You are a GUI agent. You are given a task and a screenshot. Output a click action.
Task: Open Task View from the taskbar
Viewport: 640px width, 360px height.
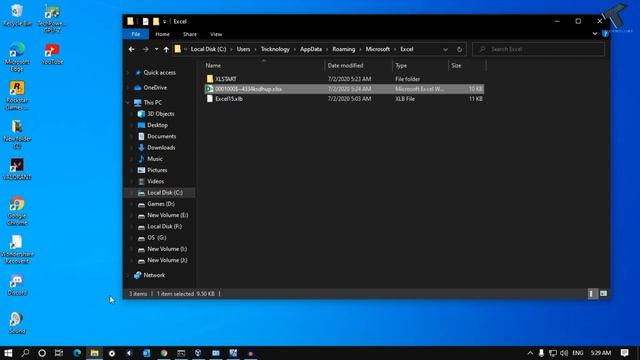click(59, 353)
